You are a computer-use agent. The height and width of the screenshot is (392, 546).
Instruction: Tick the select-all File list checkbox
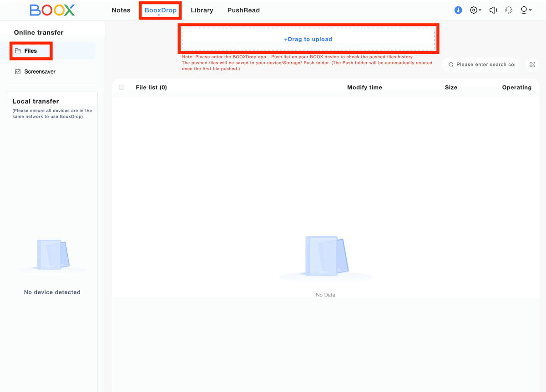point(121,87)
